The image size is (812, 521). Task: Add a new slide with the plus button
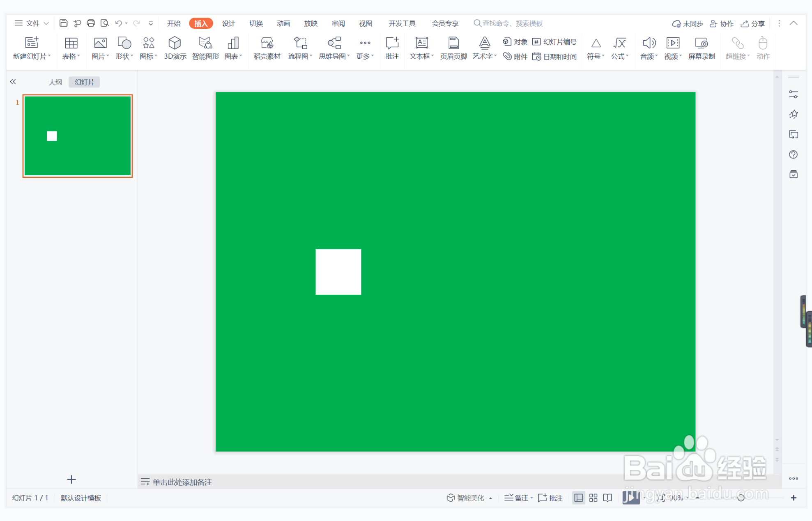71,480
